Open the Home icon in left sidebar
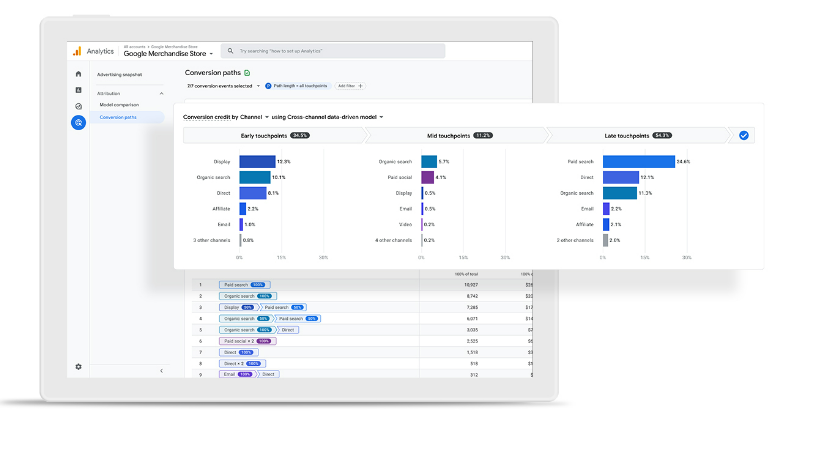 pos(78,74)
